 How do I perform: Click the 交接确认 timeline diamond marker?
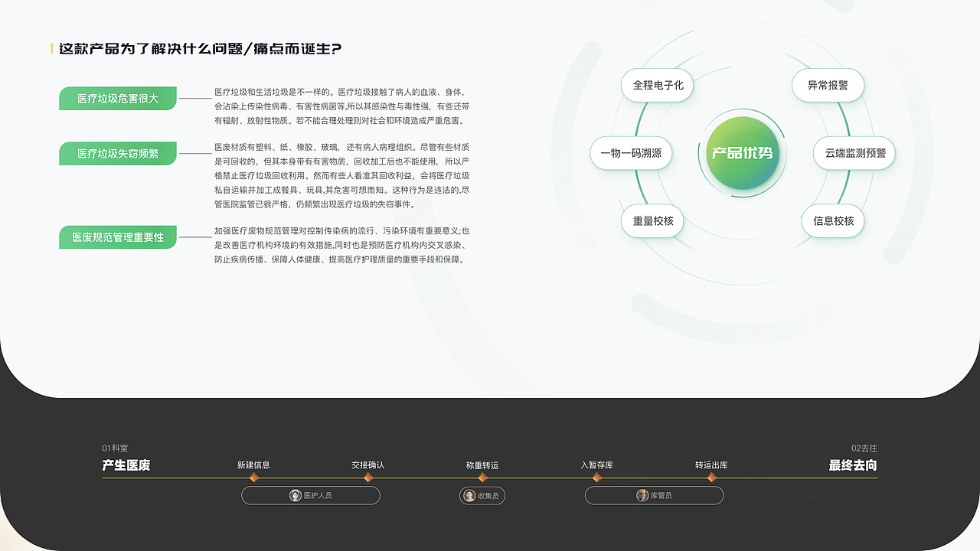(368, 478)
